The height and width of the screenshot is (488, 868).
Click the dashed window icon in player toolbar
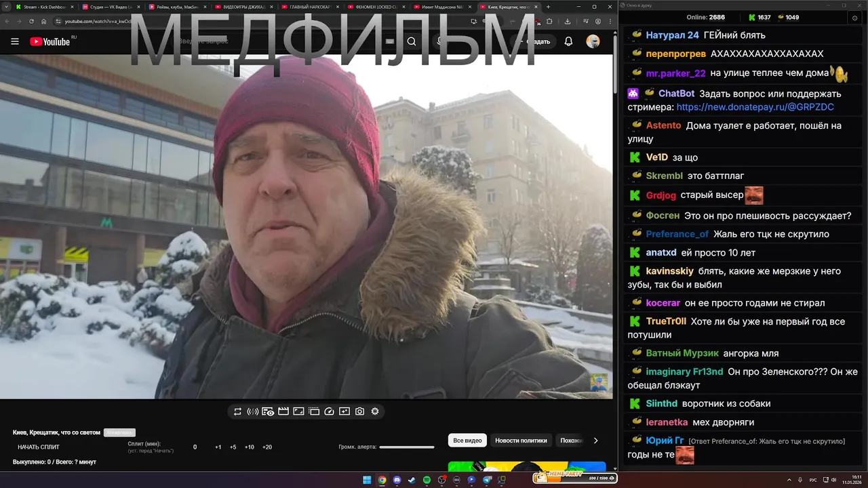(314, 411)
